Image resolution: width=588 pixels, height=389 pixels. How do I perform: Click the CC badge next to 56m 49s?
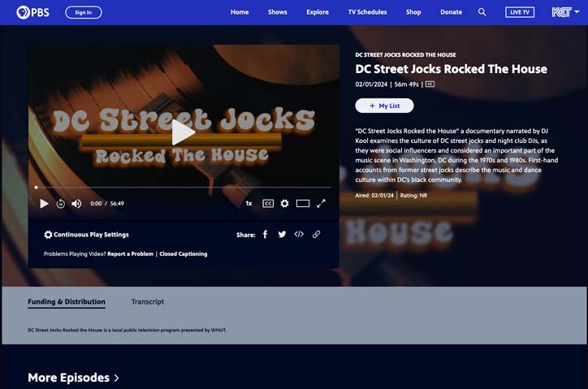[x=430, y=84]
